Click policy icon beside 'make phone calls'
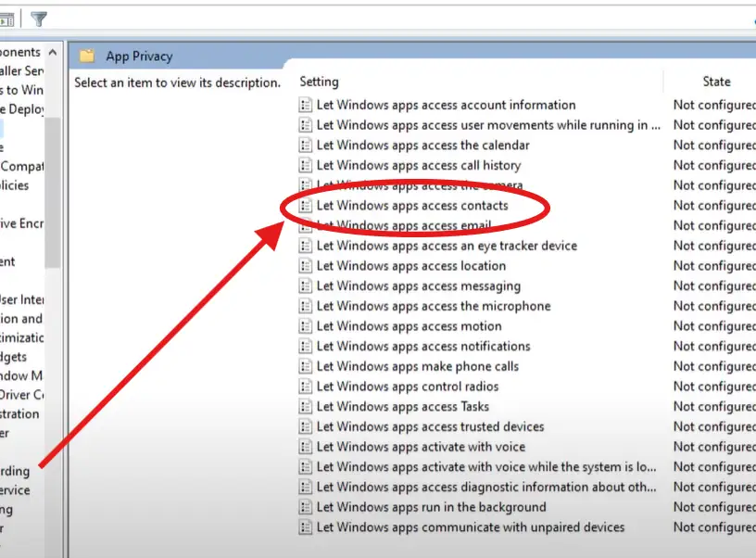The width and height of the screenshot is (756, 558). (305, 366)
